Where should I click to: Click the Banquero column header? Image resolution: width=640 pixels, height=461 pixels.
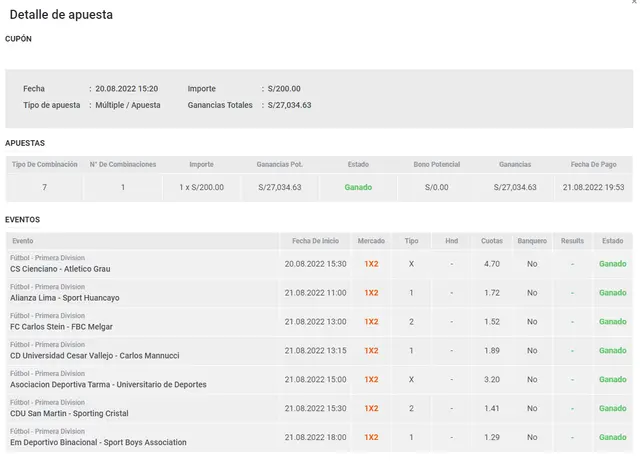532,241
